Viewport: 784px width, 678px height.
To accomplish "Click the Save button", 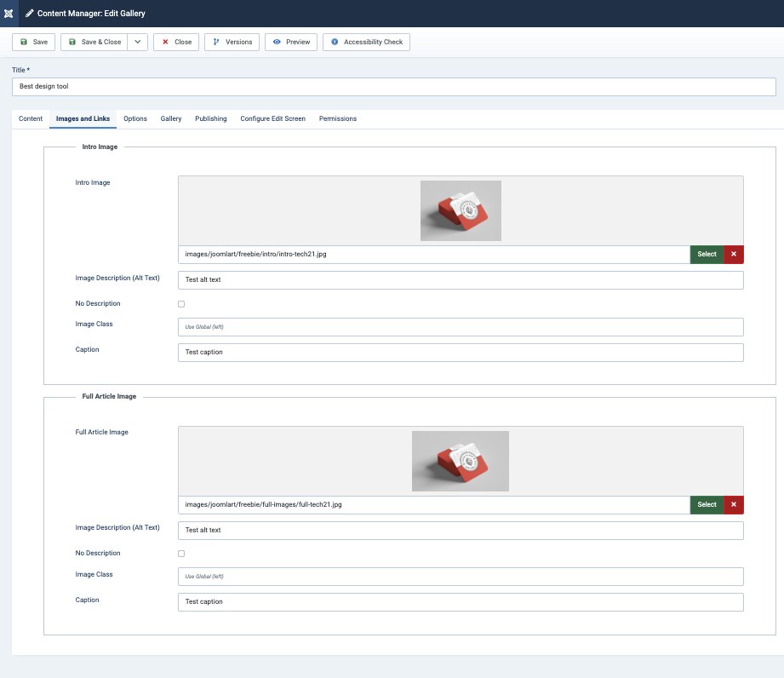I will coord(34,42).
